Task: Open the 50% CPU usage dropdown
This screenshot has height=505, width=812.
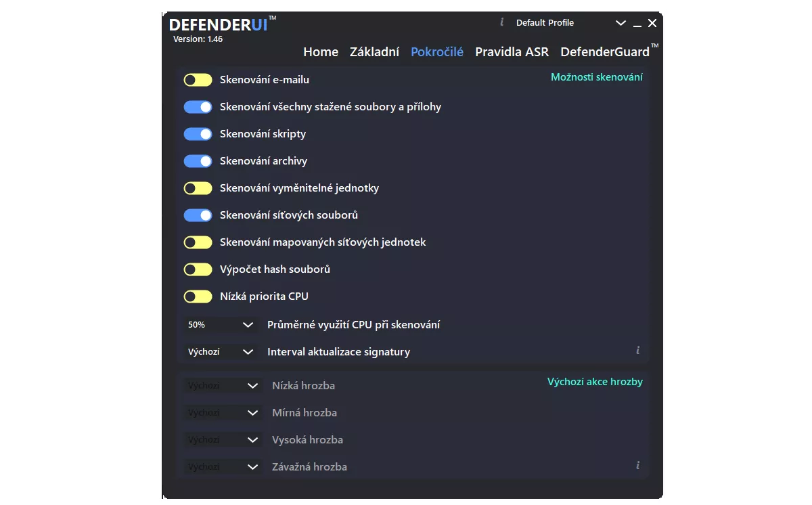Action: (221, 325)
